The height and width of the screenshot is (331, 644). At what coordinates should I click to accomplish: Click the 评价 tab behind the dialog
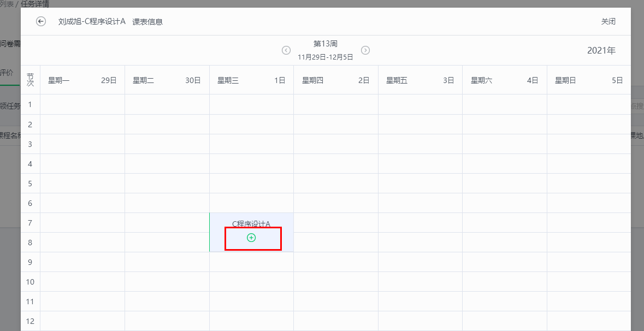[x=7, y=73]
